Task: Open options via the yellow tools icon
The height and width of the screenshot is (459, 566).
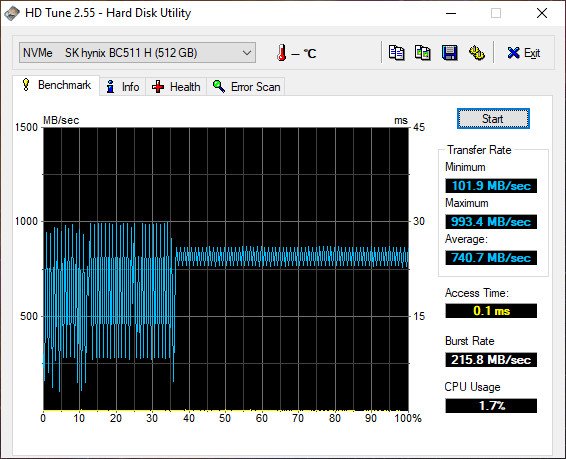Action: pyautogui.click(x=476, y=53)
